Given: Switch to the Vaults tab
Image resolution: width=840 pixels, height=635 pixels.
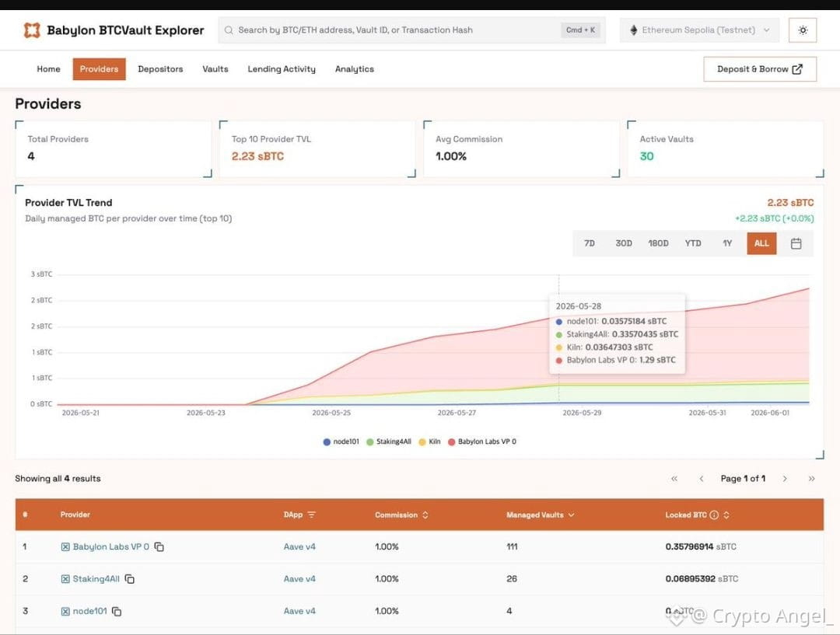Looking at the screenshot, I should coord(215,69).
